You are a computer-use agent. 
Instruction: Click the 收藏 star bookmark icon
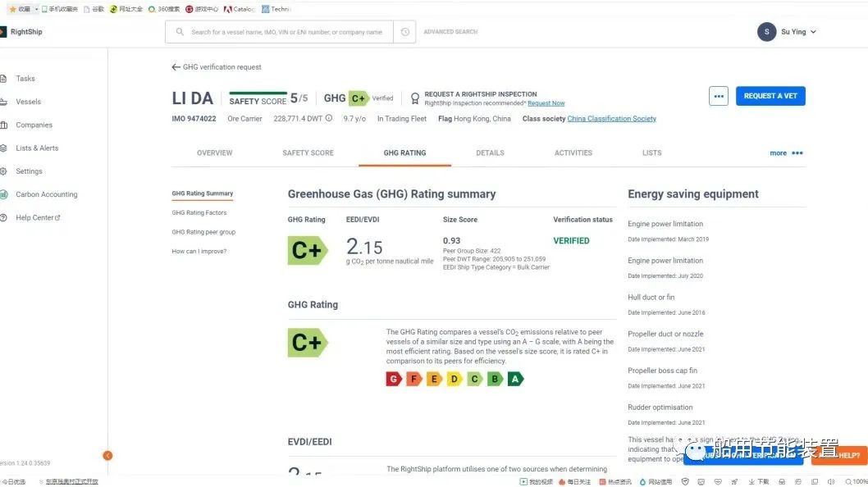pyautogui.click(x=13, y=9)
